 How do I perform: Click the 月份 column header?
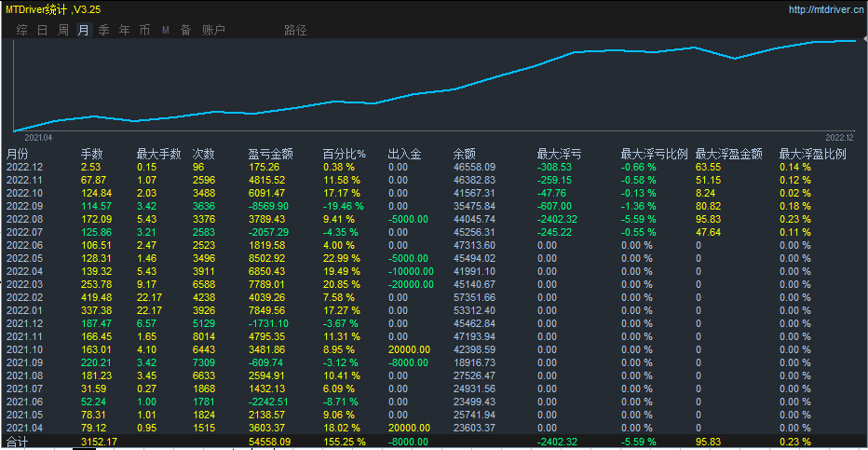pyautogui.click(x=17, y=154)
